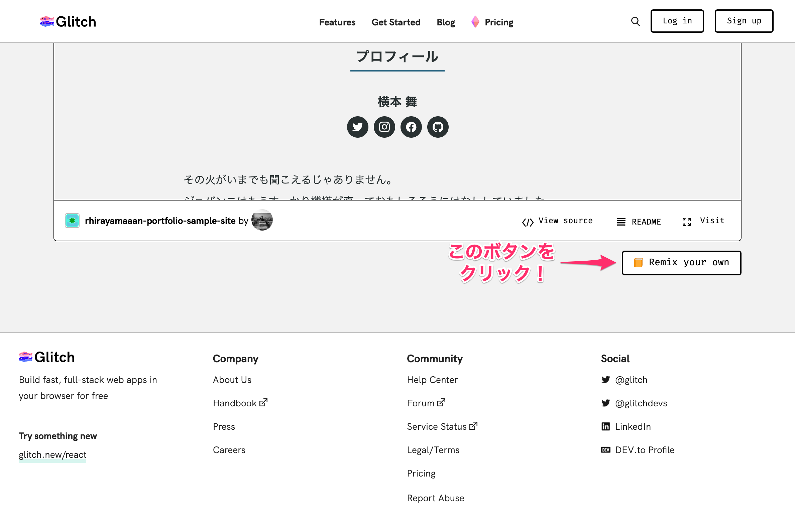Screen dimensions: 795x532
Task: Click the Log in button
Action: [677, 21]
